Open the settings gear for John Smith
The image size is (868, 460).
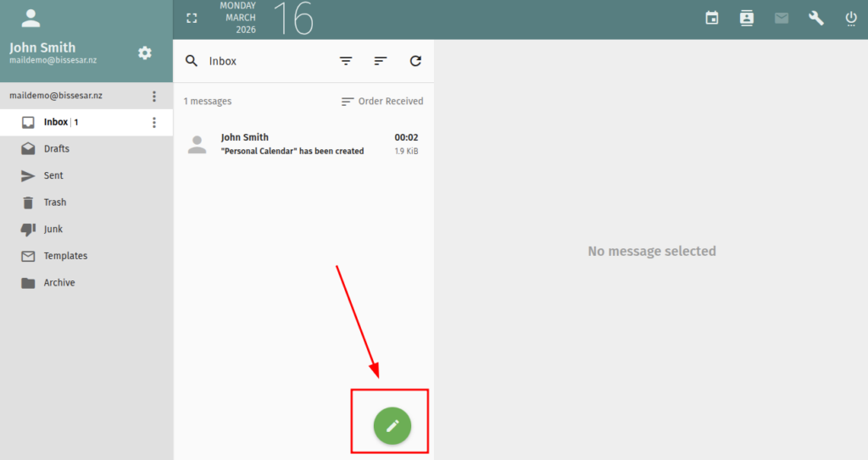[x=145, y=53]
